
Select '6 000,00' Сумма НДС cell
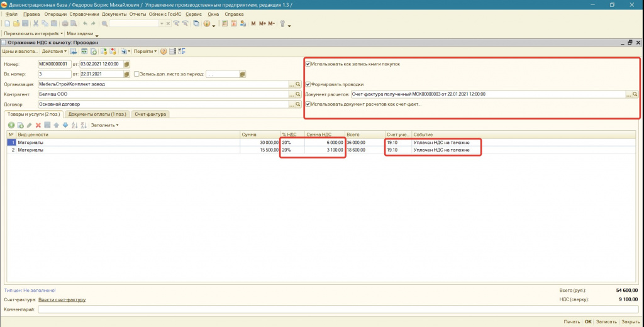pos(325,143)
